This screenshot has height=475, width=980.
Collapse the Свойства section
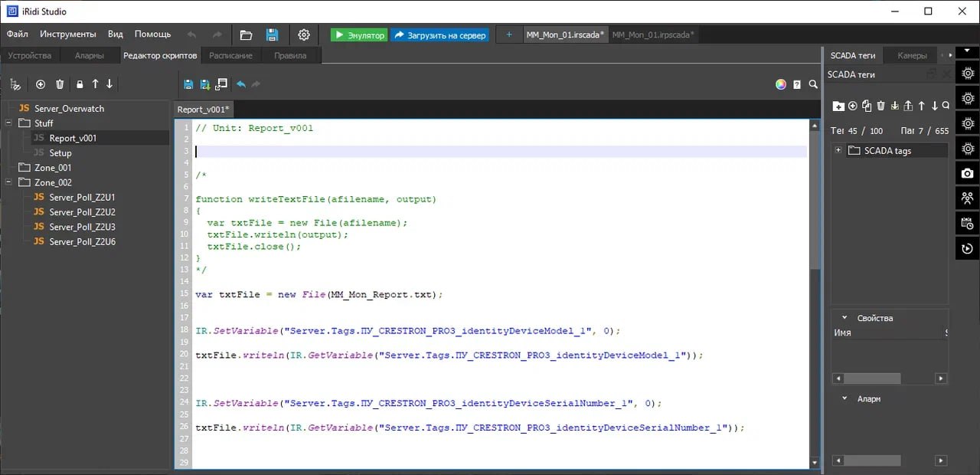(845, 318)
